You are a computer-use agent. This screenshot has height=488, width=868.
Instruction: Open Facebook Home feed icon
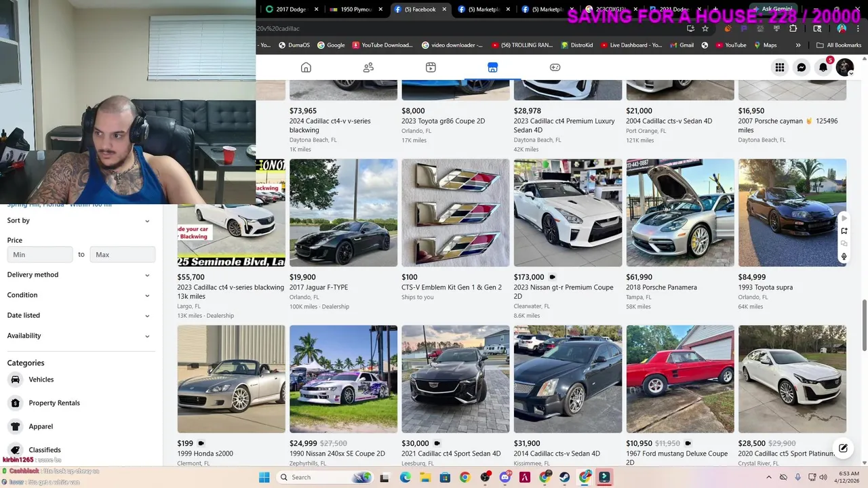306,67
